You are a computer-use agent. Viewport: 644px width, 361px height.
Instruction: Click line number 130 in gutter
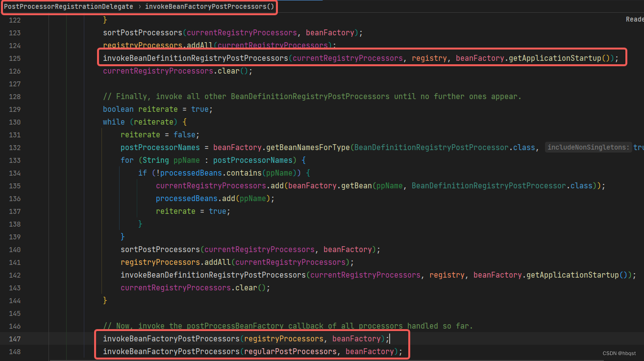pyautogui.click(x=15, y=122)
